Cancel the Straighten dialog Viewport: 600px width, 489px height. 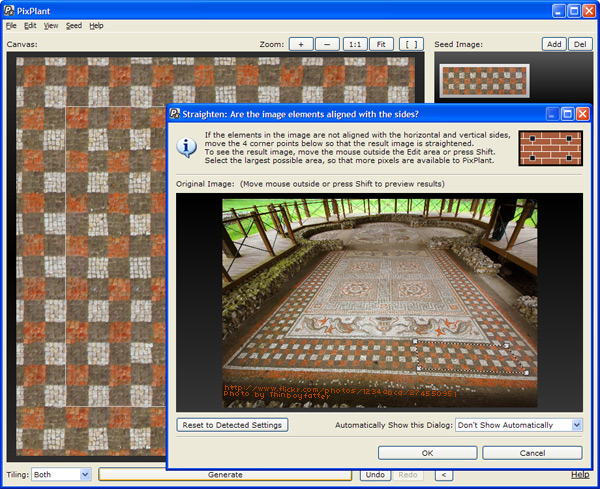coord(532,453)
